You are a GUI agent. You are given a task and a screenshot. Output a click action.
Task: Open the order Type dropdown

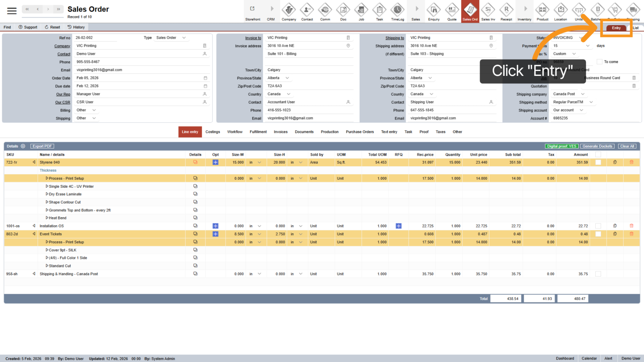pos(171,38)
